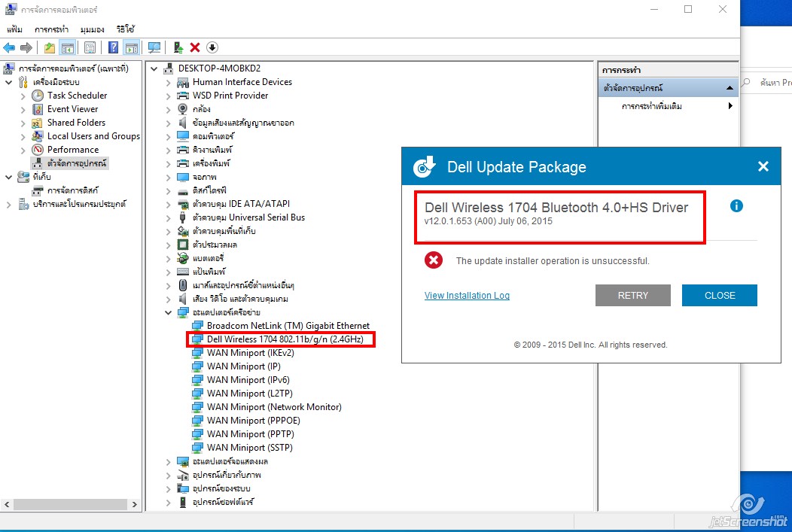Open the วิธีใช้ menu
792x532 pixels.
pos(125,29)
